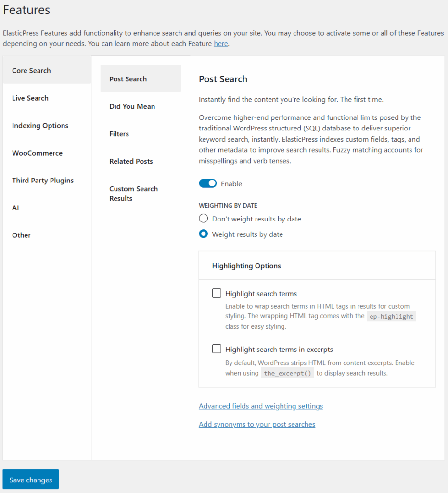Image resolution: width=448 pixels, height=493 pixels.
Task: Go to WooCommerce features tab
Action: 38,153
